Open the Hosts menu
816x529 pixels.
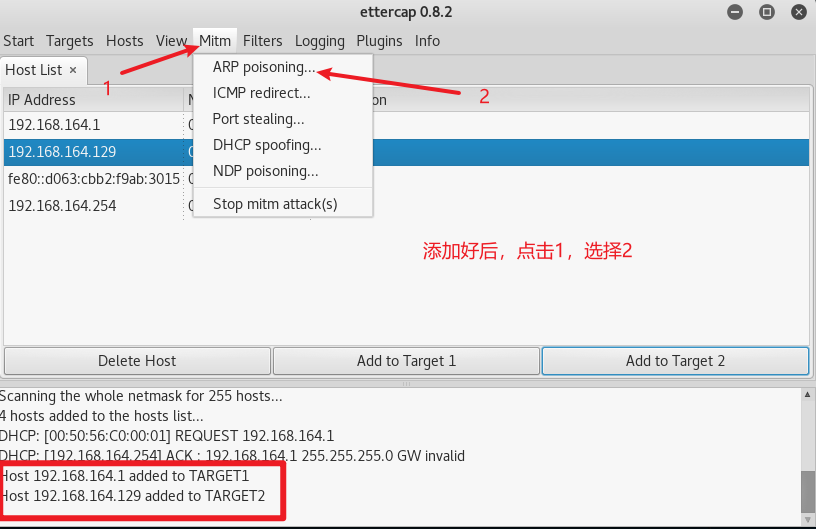tap(125, 41)
